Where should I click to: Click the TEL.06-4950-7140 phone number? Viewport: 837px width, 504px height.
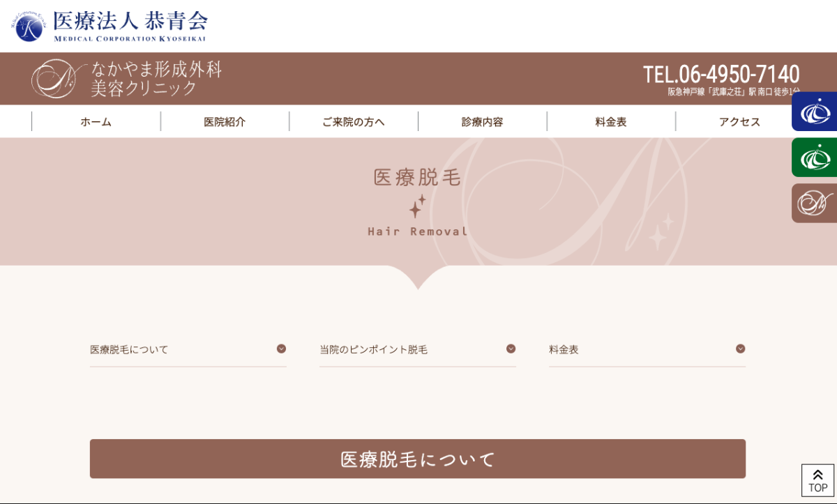click(x=721, y=75)
